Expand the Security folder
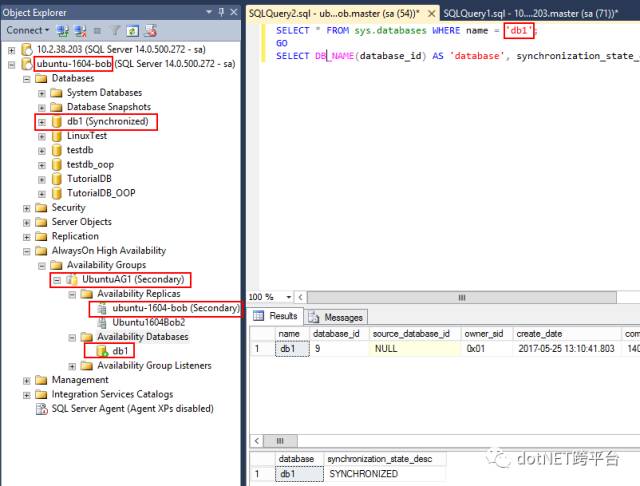640x486 pixels. point(27,209)
